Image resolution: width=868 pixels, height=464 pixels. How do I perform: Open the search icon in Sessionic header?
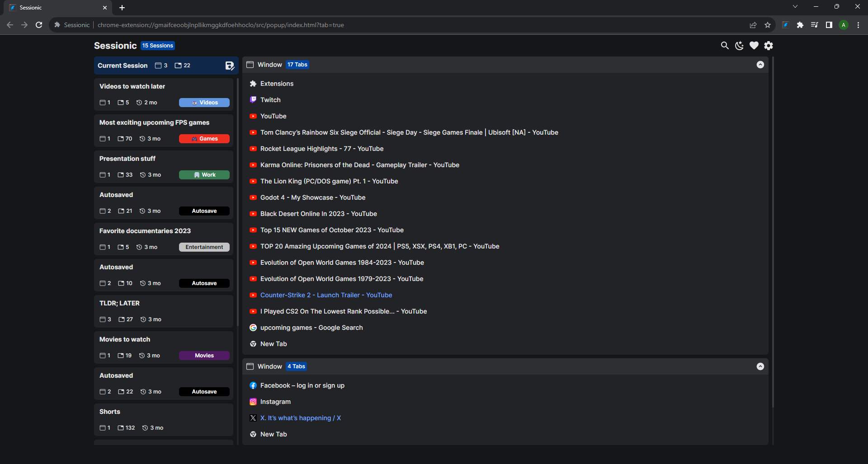pyautogui.click(x=725, y=46)
